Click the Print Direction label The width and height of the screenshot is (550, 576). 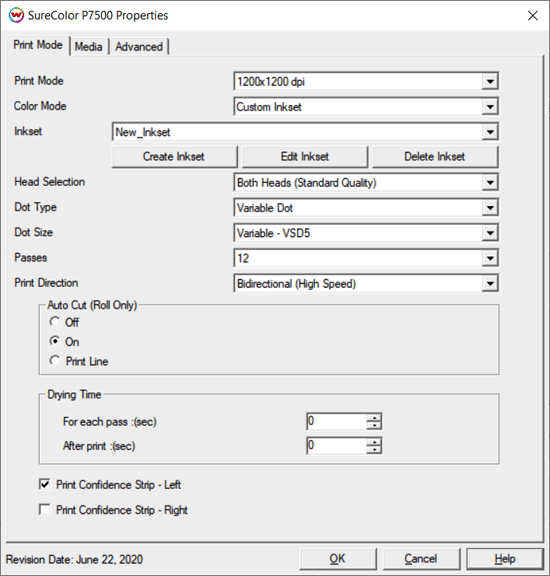point(46,283)
